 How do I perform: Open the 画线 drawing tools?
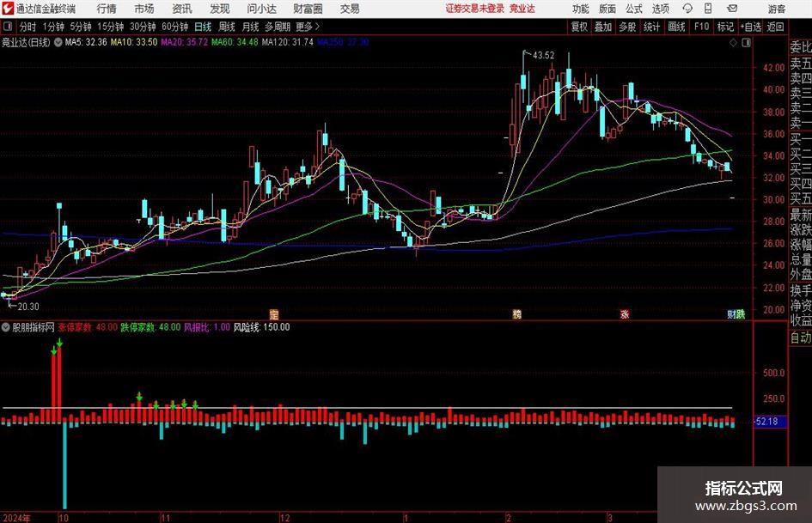(676, 27)
